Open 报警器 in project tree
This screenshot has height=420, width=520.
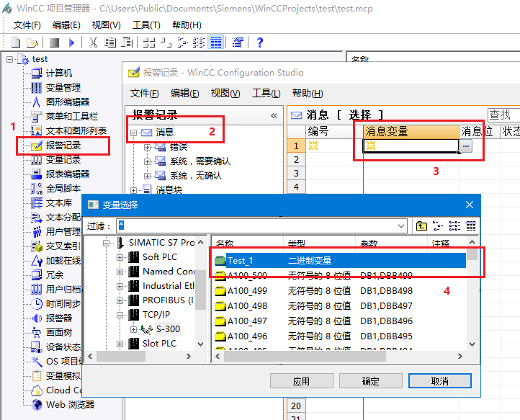[x=59, y=318]
